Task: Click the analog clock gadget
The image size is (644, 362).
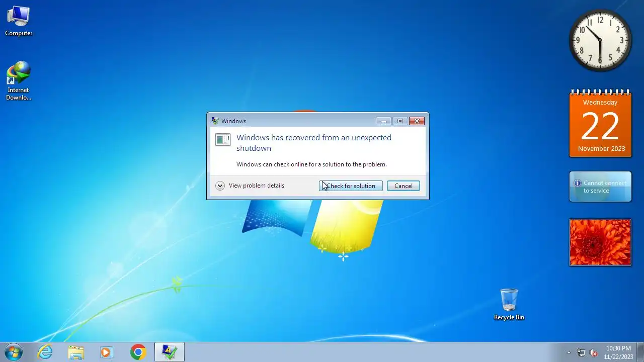Action: (x=600, y=40)
